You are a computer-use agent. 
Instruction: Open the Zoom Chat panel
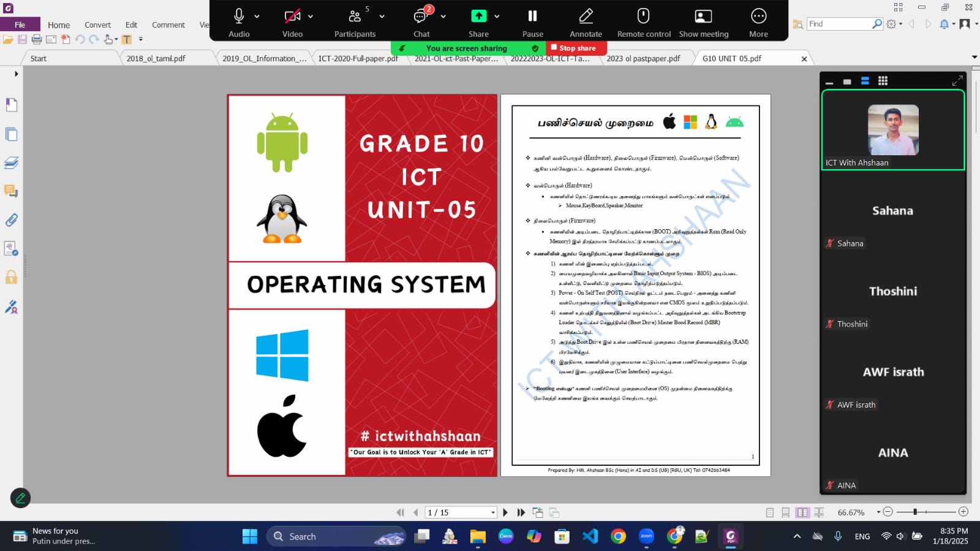tap(421, 17)
